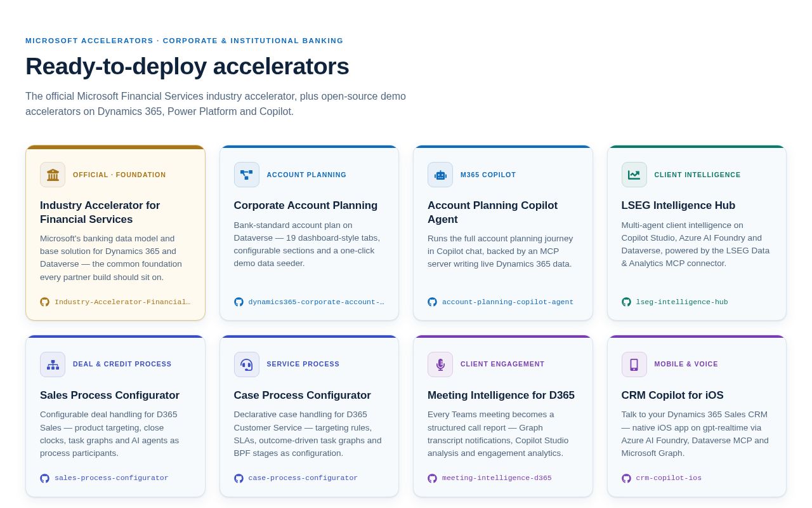Click the GitHub icon beside Industry-Accelerator-Financial repo
The width and height of the screenshot is (812, 508).
coord(44,302)
